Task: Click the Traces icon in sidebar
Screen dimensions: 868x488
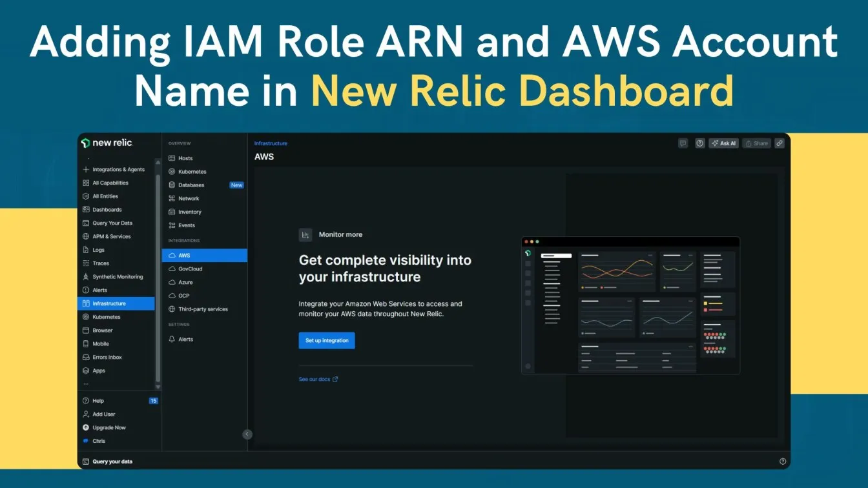Action: coord(86,263)
